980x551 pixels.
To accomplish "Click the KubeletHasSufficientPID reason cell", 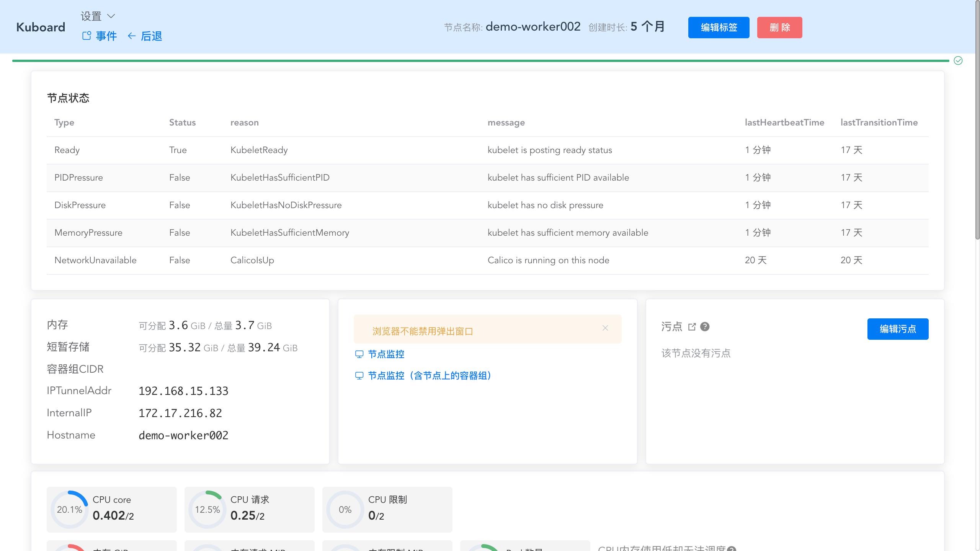I will [x=280, y=178].
